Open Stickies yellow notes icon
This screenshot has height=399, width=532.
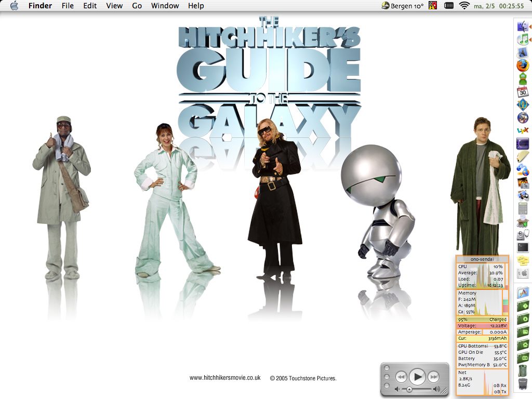coord(523,261)
